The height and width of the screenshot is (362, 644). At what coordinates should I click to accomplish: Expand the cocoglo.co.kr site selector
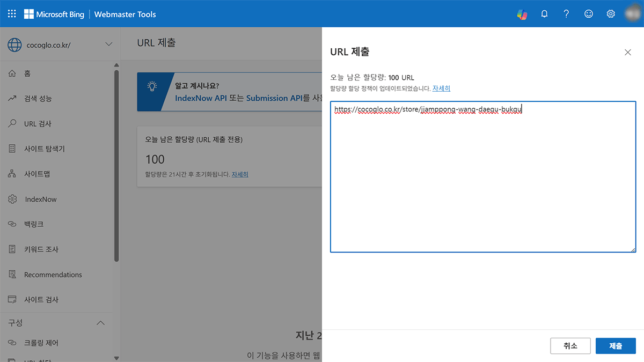coord(109,45)
